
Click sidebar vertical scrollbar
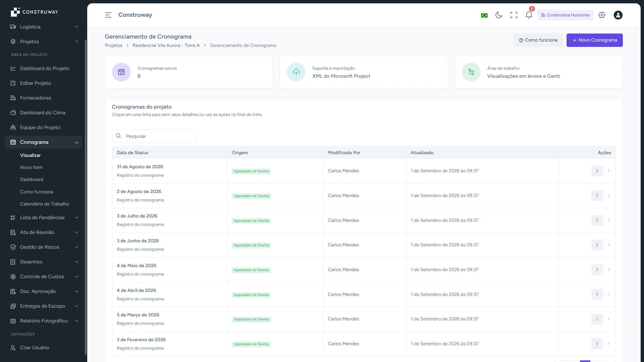coord(86,197)
